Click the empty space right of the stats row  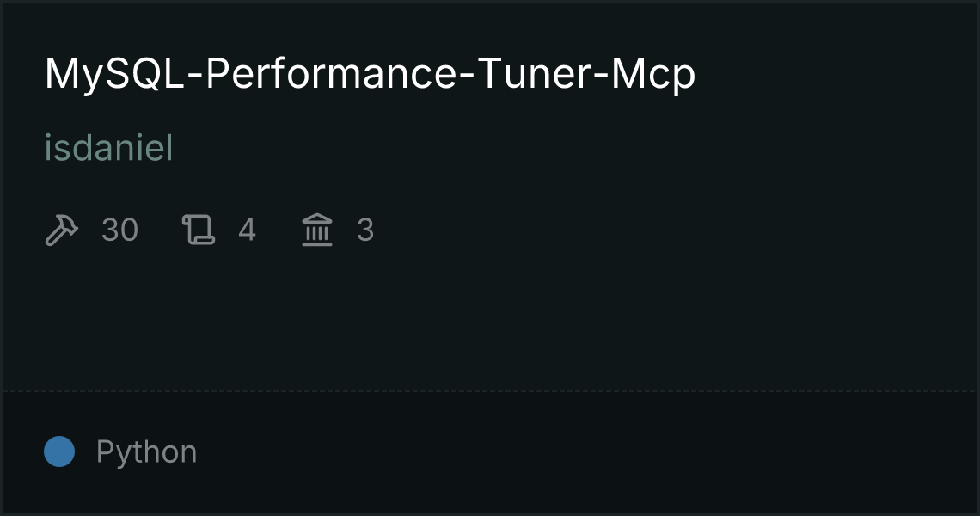tap(671, 230)
